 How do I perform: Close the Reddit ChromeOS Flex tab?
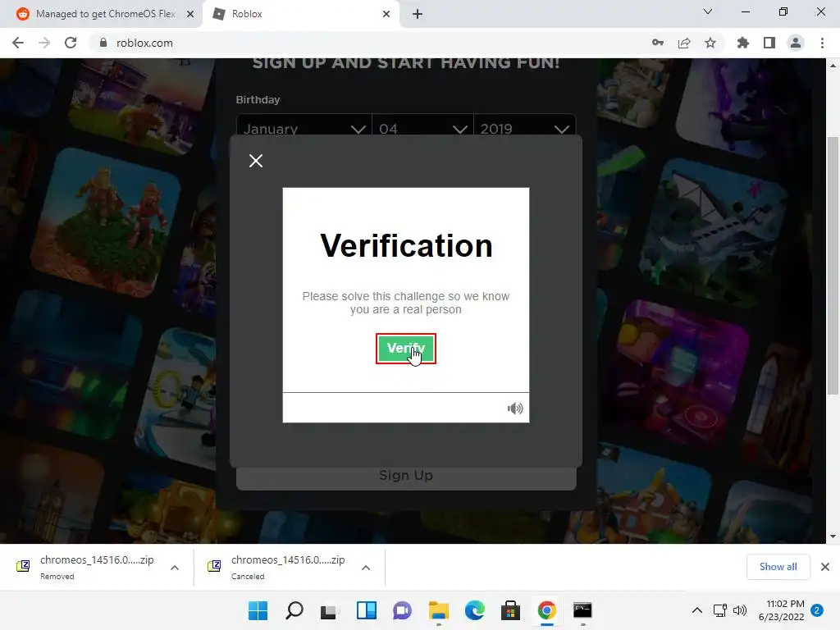190,14
